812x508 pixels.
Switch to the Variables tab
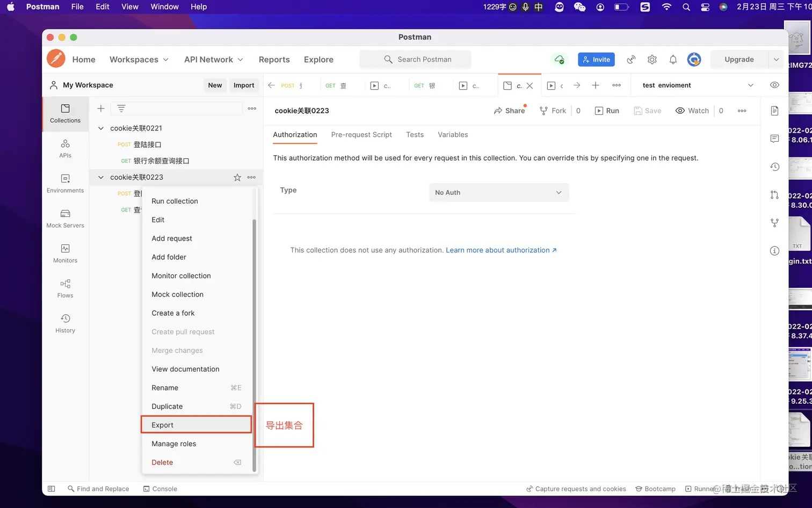(453, 135)
